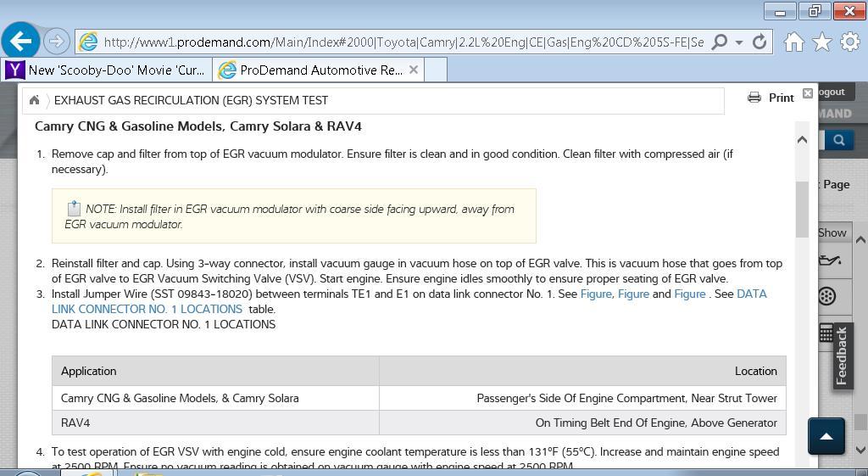This screenshot has height=476, width=868.
Task: Click the note icon in the NOTE box
Action: (x=74, y=209)
